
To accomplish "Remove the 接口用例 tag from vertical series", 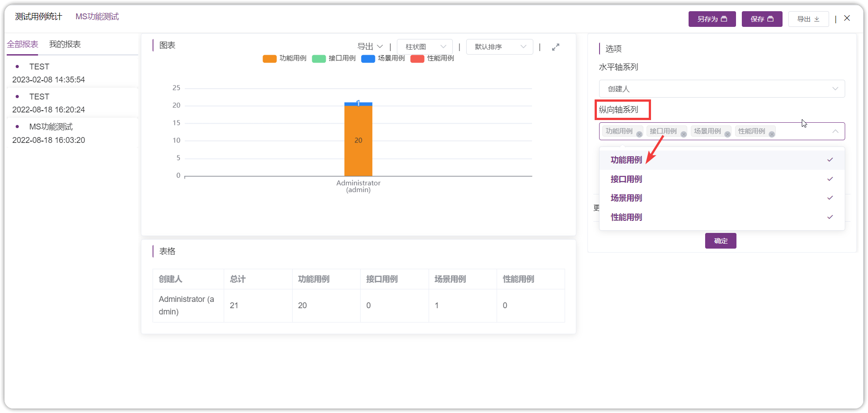I will [x=684, y=134].
